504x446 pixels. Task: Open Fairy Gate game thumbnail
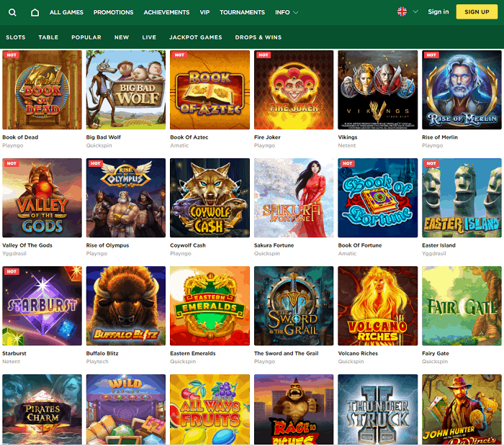(462, 306)
